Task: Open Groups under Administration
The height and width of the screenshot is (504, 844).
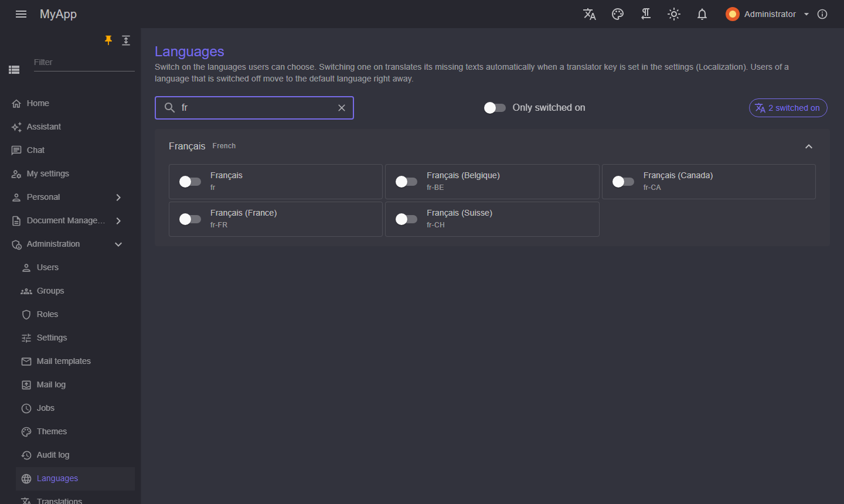Action: 75,291
